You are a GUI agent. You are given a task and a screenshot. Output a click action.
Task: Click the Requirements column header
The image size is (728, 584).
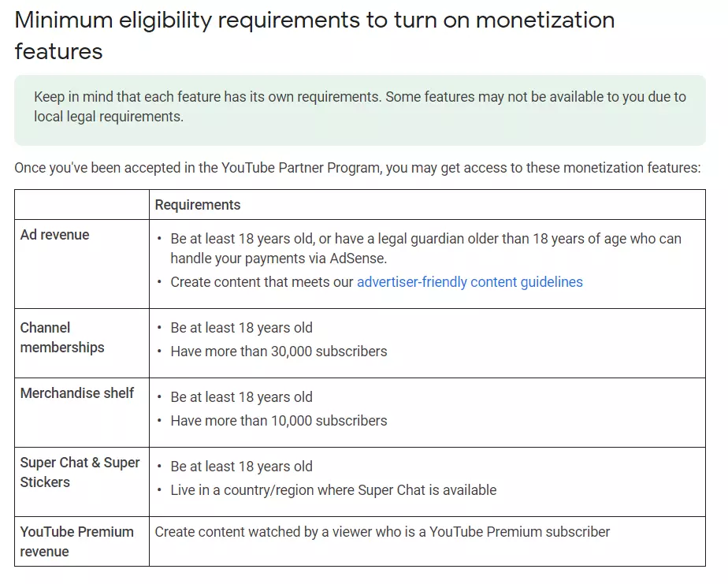click(x=197, y=205)
